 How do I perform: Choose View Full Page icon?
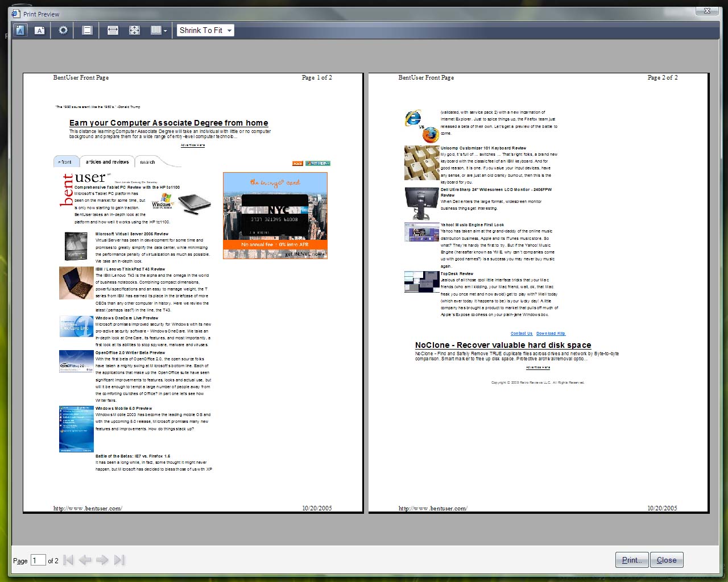134,31
